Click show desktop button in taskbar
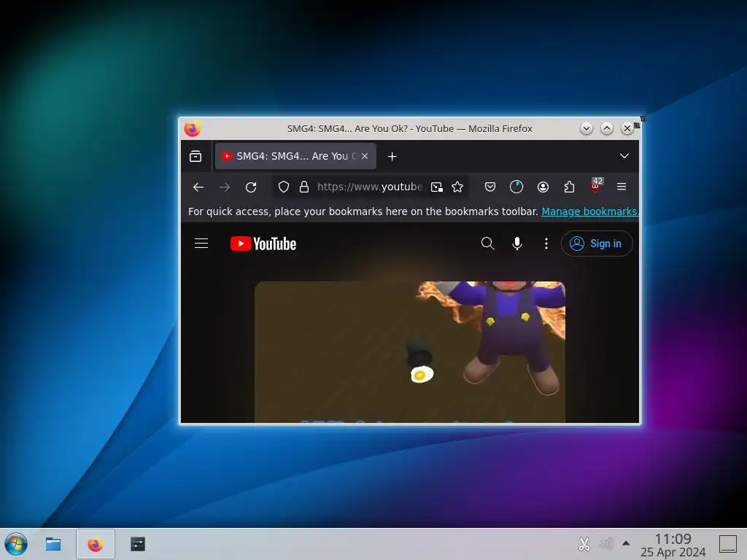Viewport: 747px width, 560px height. tap(727, 544)
